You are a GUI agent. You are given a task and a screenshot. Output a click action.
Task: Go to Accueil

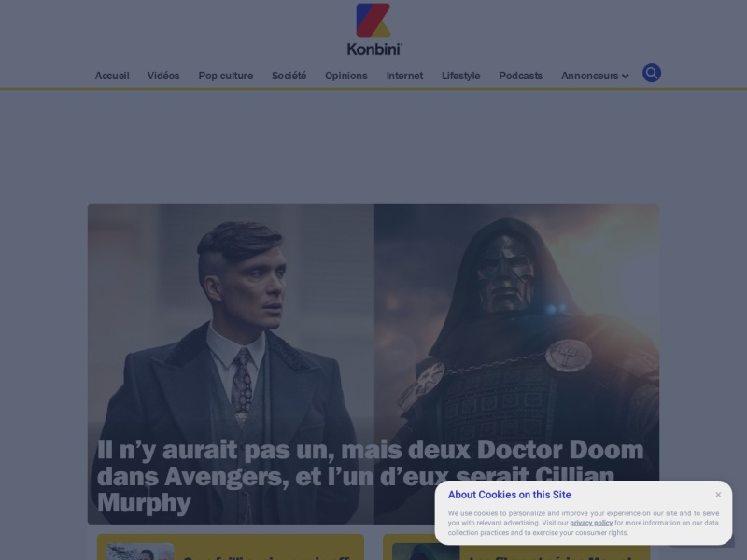point(112,76)
